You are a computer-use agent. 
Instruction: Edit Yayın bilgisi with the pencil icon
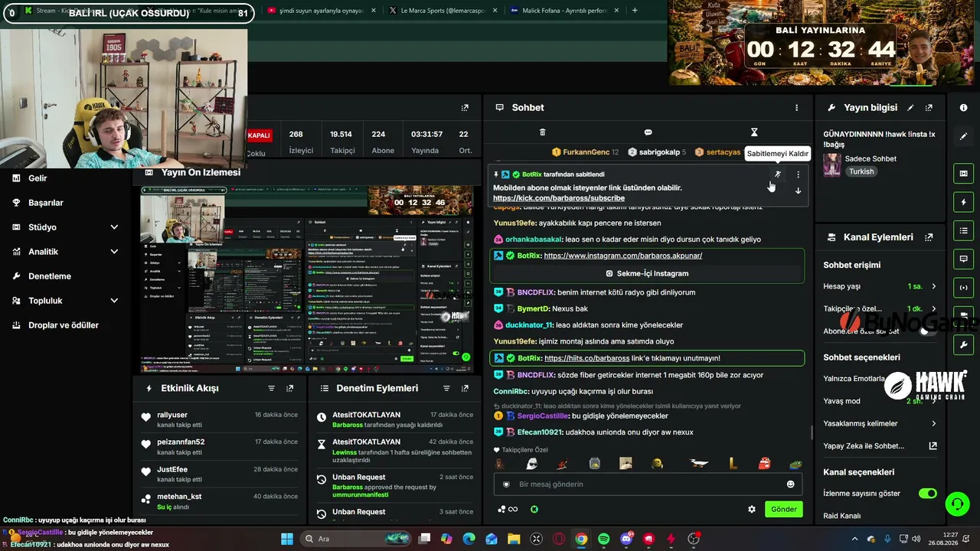coord(910,108)
